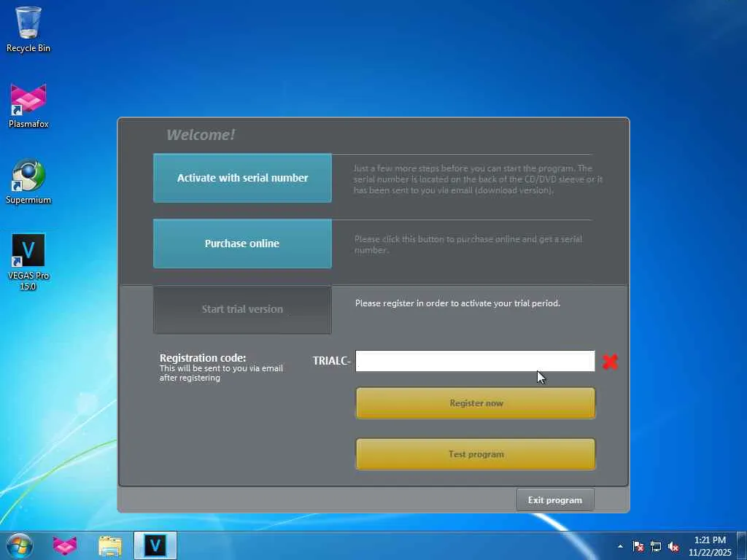The width and height of the screenshot is (747, 560).
Task: Click the Exit program button
Action: tap(555, 500)
